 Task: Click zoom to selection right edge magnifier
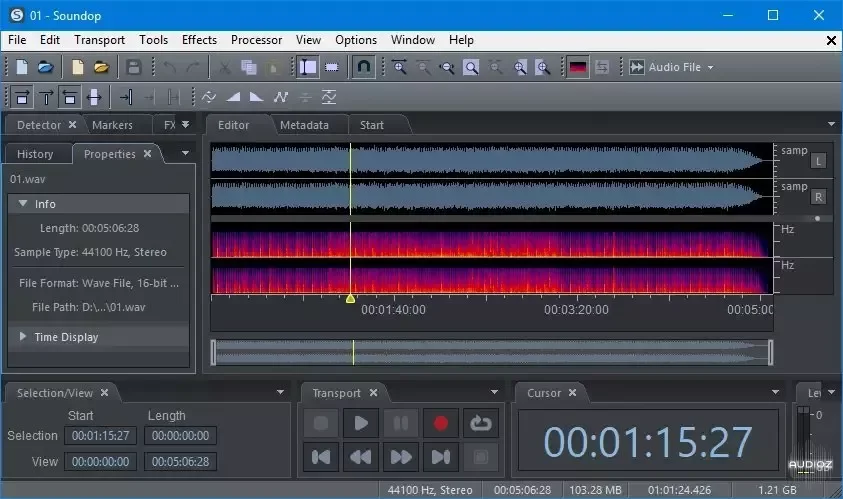(x=544, y=67)
